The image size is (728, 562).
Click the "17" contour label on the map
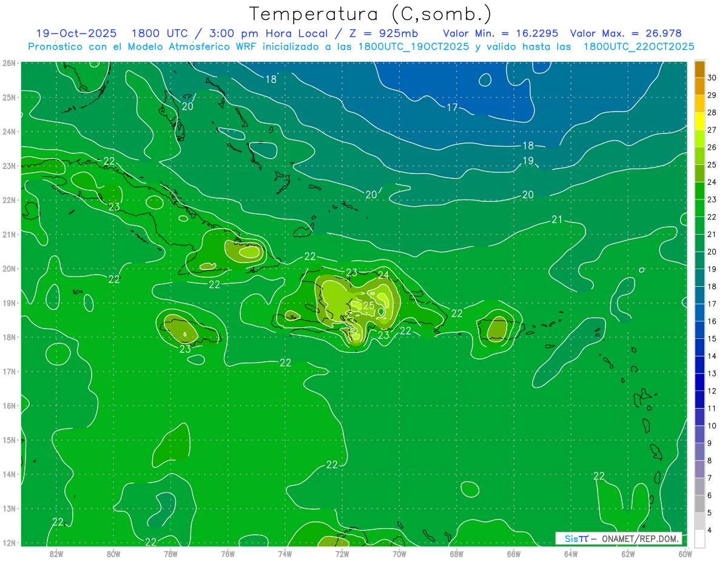(x=452, y=107)
